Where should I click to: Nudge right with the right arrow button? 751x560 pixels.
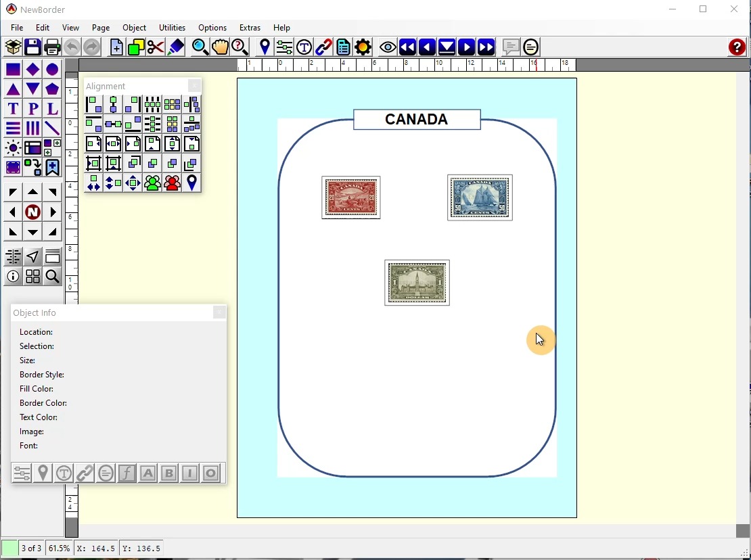pyautogui.click(x=52, y=212)
